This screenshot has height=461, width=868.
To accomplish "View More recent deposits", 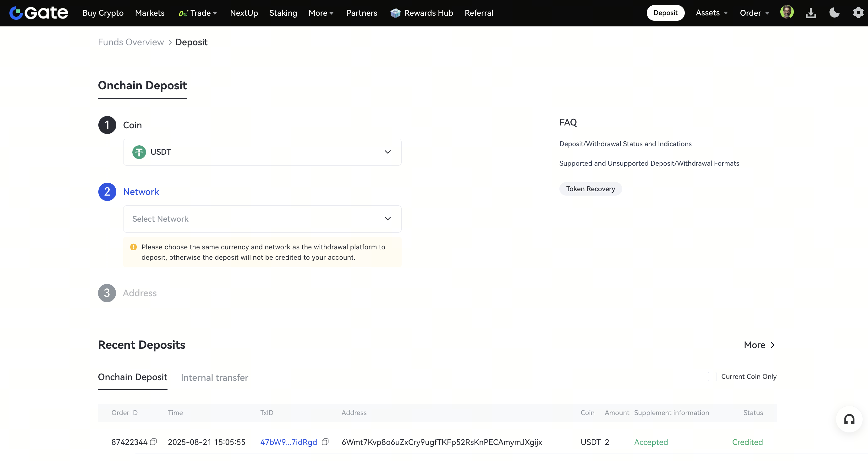I will pyautogui.click(x=759, y=345).
